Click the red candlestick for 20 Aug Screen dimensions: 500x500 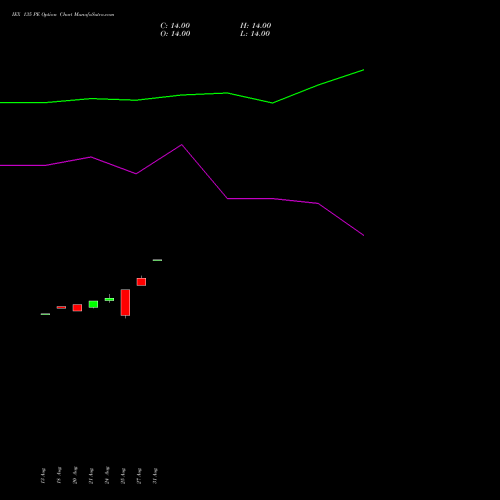77,307
